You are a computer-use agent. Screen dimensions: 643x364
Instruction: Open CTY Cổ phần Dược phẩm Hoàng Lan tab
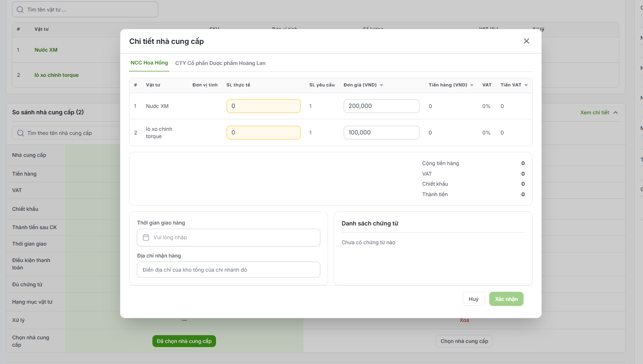click(220, 63)
